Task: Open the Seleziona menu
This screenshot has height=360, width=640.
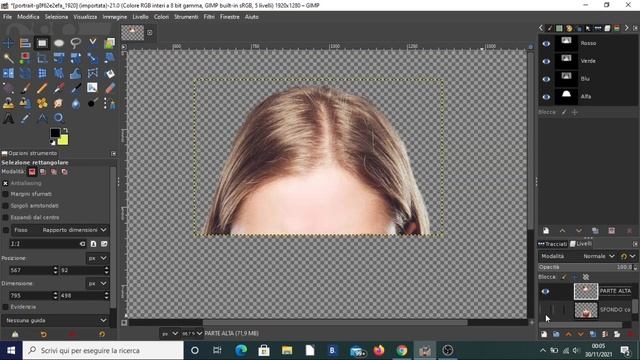Action: (x=56, y=17)
